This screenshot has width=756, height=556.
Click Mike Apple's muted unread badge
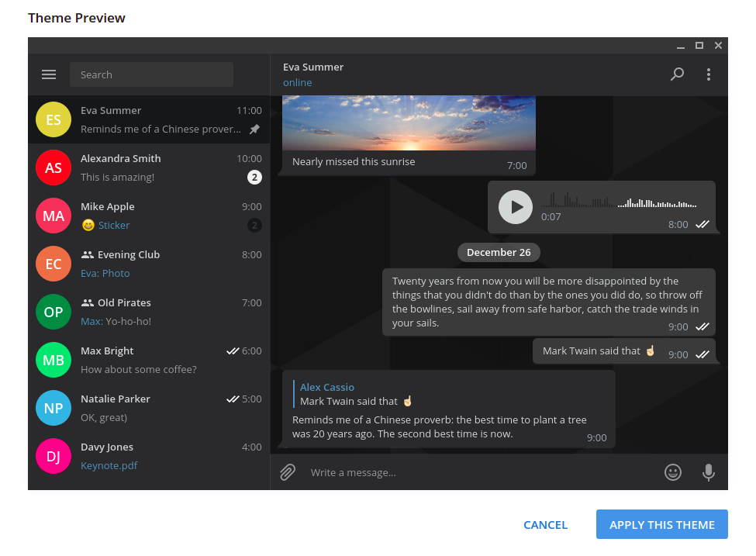254,225
